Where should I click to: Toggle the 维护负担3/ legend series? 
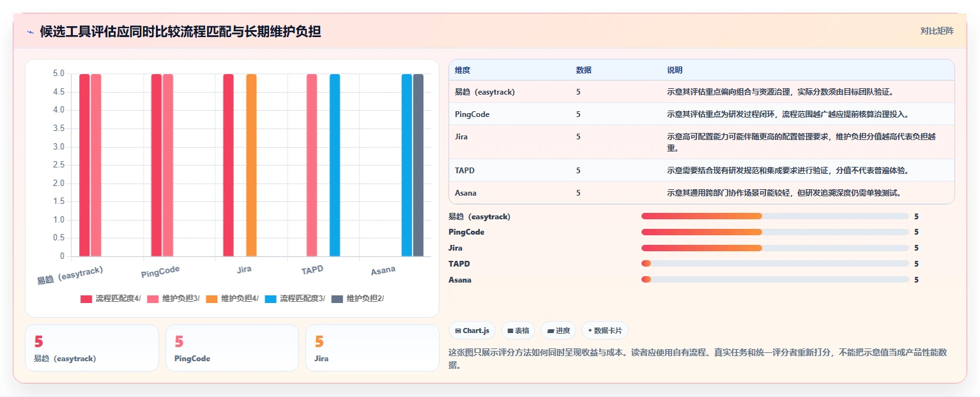pyautogui.click(x=173, y=299)
